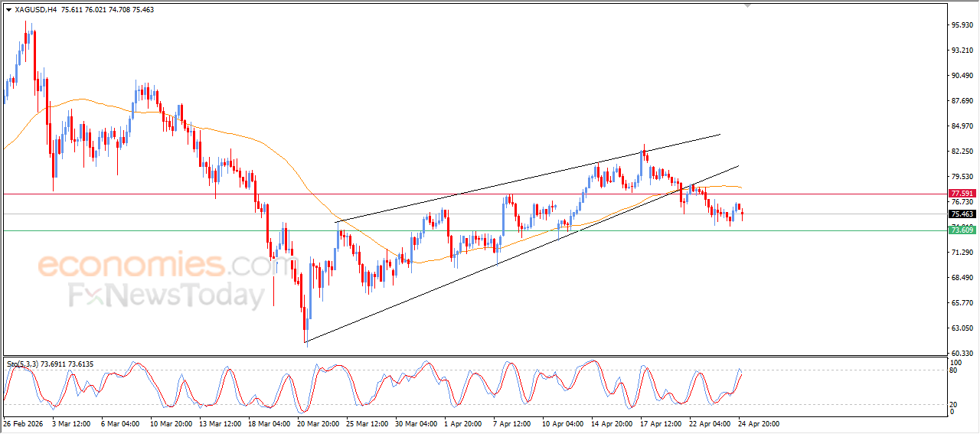Click the 60.330 price axis label
This screenshot has height=434, width=980.
pos(961,353)
